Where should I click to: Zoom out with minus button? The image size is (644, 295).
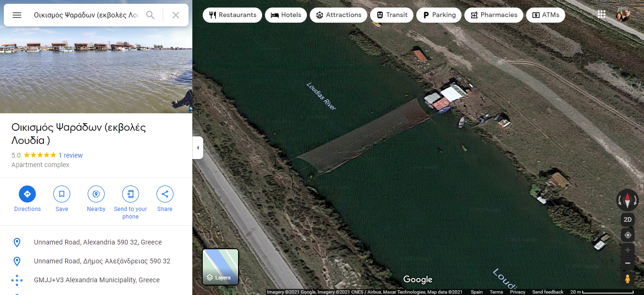(x=627, y=263)
